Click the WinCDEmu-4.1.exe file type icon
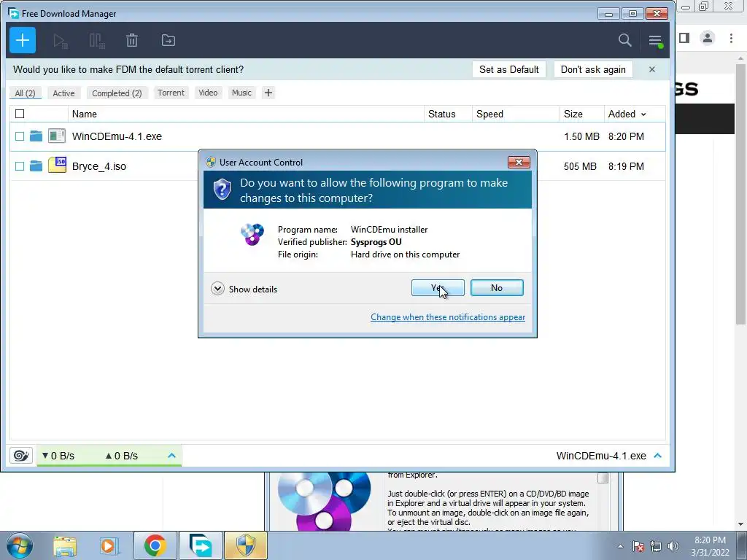 (57, 136)
